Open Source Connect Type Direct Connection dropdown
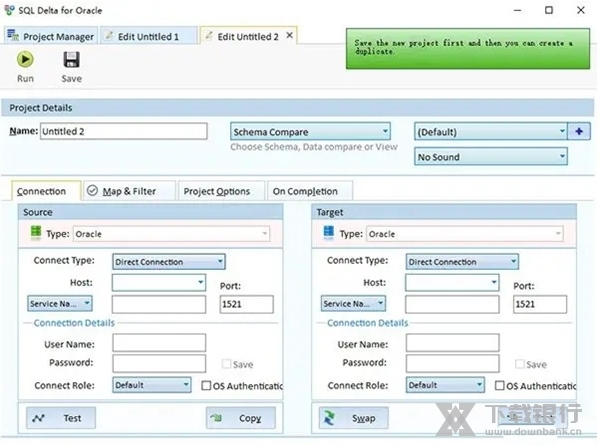 coord(168,262)
